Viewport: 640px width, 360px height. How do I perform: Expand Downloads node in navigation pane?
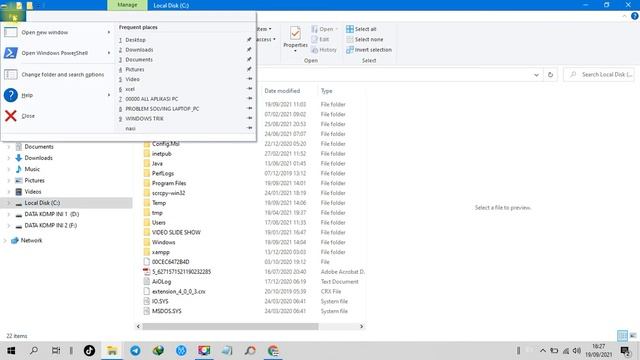9,158
